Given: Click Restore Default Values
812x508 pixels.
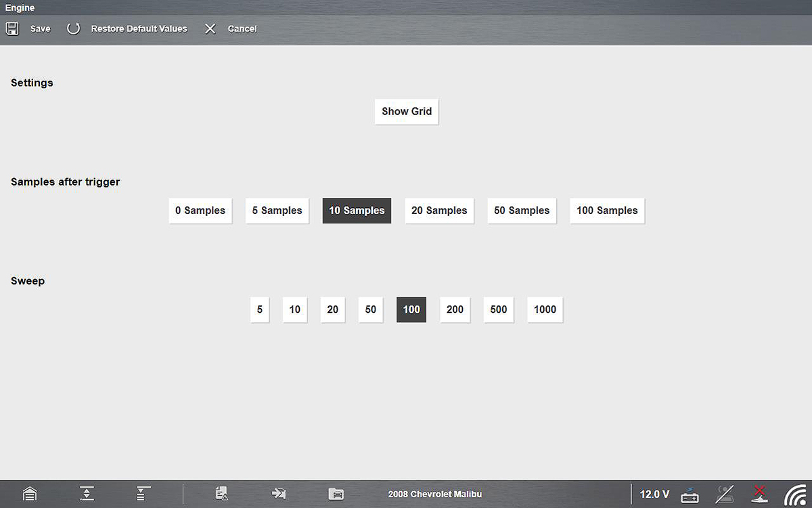Looking at the screenshot, I should [x=127, y=28].
